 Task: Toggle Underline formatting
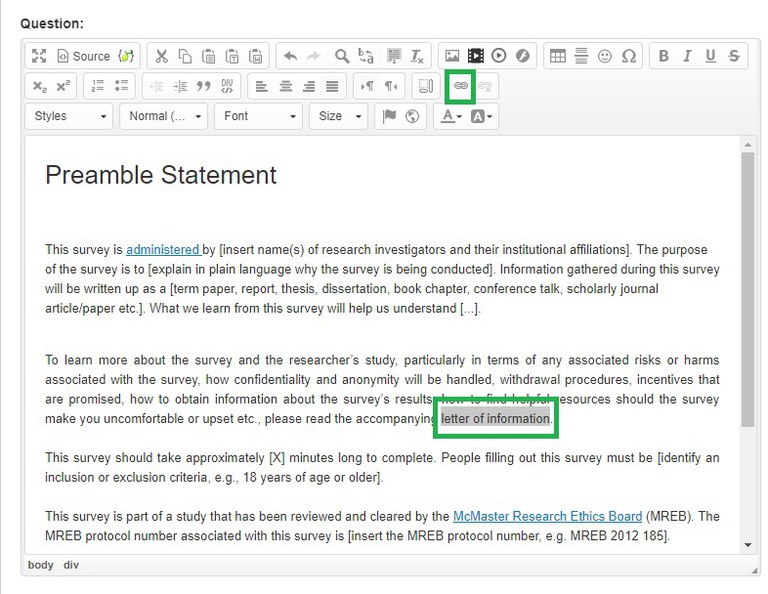[711, 56]
